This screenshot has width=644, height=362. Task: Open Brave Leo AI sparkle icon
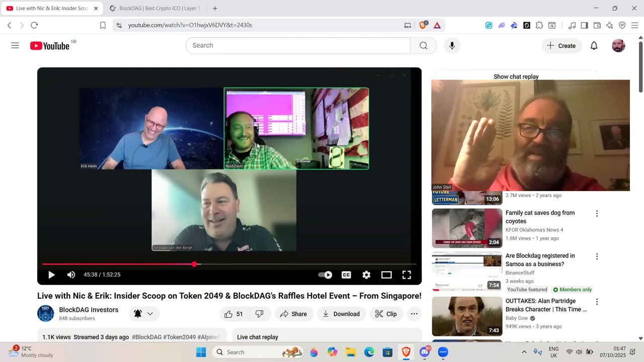pos(610,25)
